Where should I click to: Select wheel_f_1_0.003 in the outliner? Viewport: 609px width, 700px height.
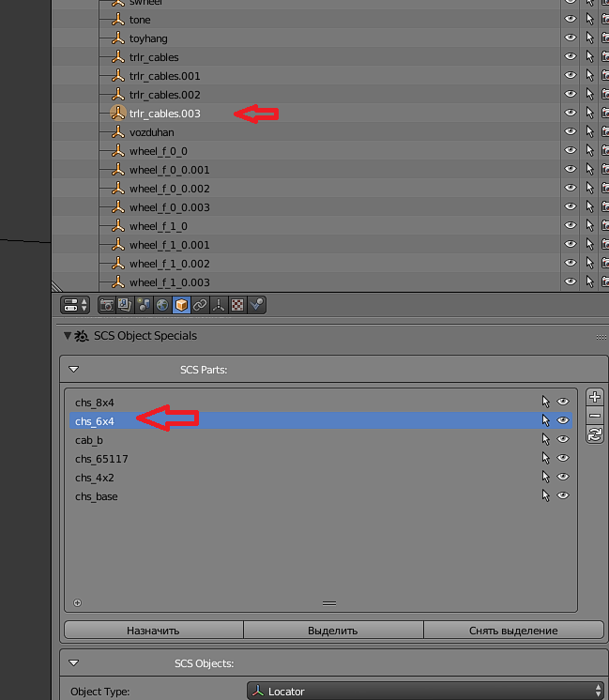169,282
